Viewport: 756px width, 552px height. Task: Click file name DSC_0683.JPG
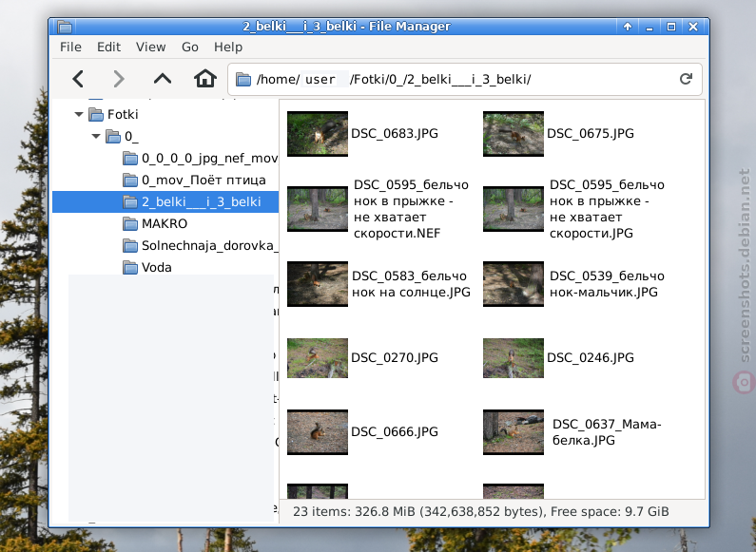coord(395,133)
